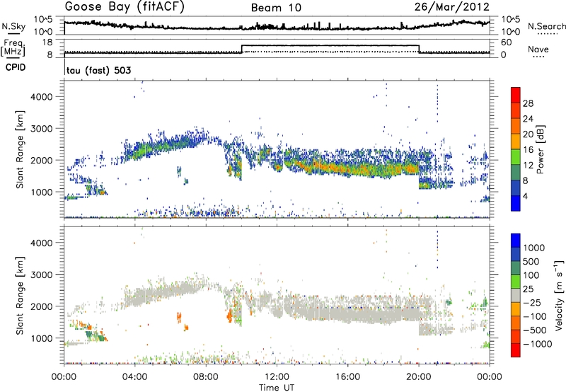
Task: Select the 'N.Search' legend label
Action: (546, 26)
